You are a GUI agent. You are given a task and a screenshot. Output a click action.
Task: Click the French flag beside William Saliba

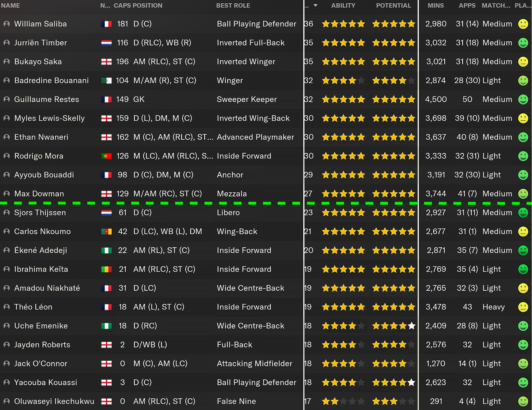106,24
